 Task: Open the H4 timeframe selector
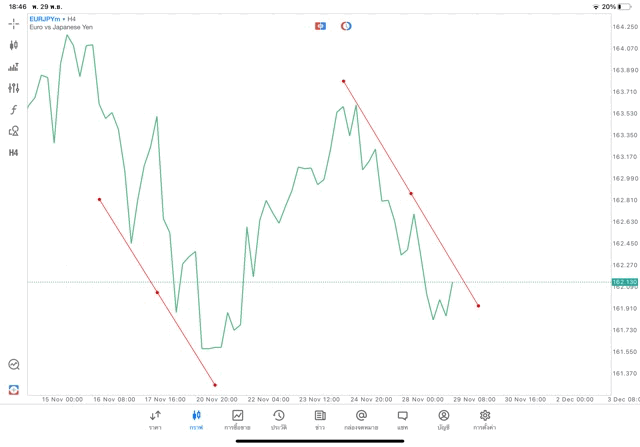13,153
